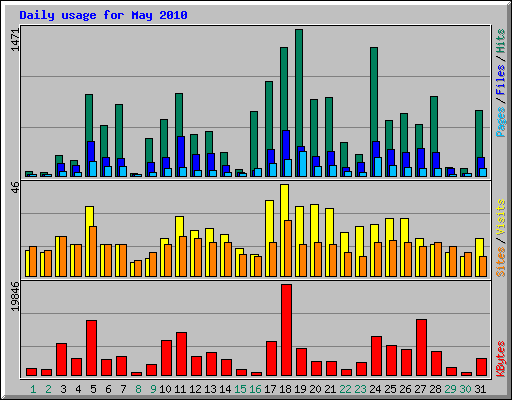Image resolution: width=512 pixels, height=400 pixels.
Task: Click day 6 on the date axis
Action: tap(108, 389)
